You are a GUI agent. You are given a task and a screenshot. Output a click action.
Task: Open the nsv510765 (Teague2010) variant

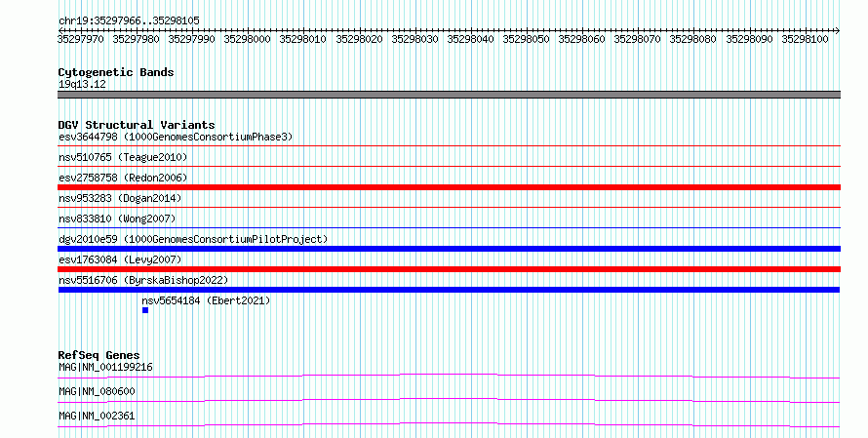point(123,158)
